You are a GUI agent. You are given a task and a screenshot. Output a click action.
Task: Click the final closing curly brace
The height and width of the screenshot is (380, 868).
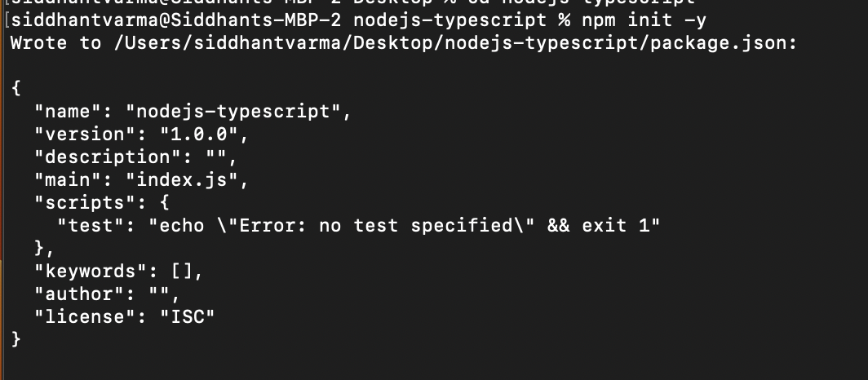18,339
